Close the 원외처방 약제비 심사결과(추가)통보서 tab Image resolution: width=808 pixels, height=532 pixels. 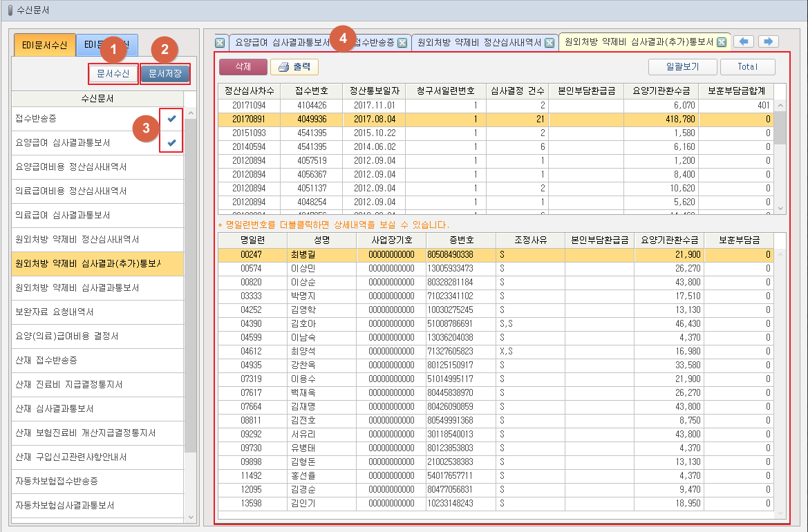coord(722,43)
